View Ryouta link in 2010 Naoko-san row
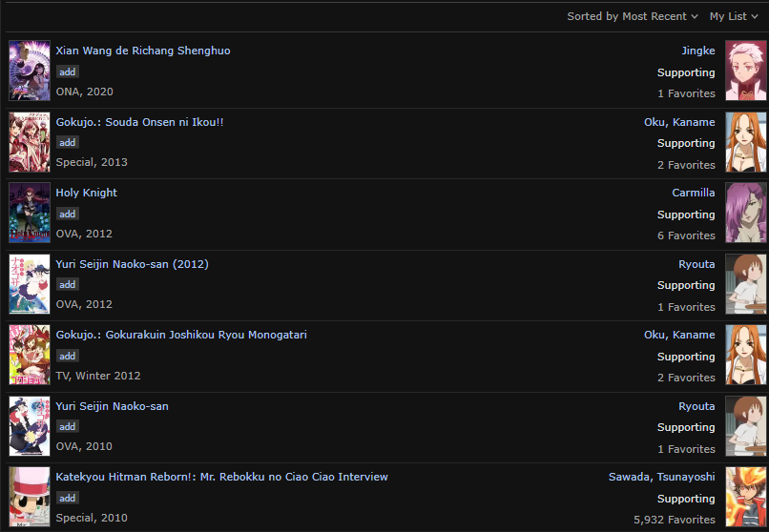The height and width of the screenshot is (532, 769). [x=696, y=406]
